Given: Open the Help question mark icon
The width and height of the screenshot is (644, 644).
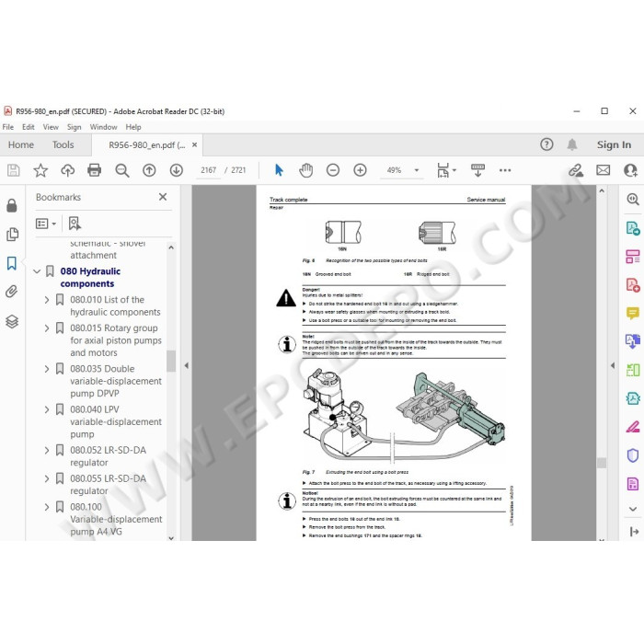Looking at the screenshot, I should 546,144.
